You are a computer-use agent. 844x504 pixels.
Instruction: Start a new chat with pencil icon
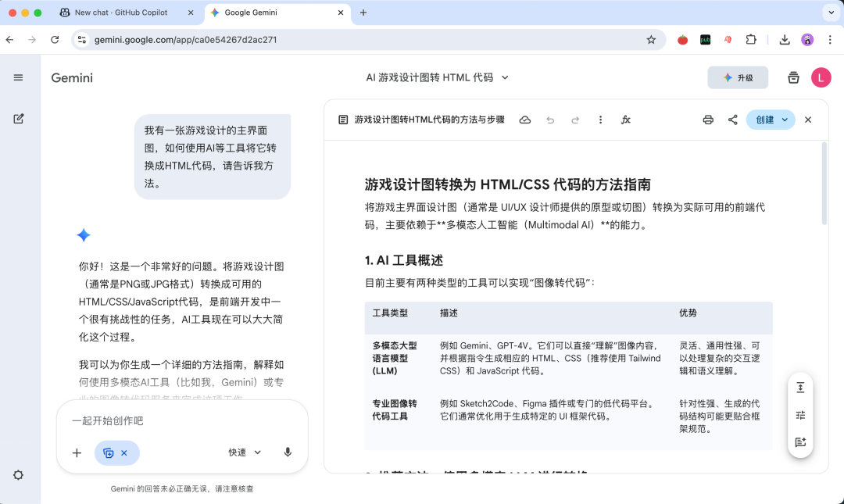(18, 119)
